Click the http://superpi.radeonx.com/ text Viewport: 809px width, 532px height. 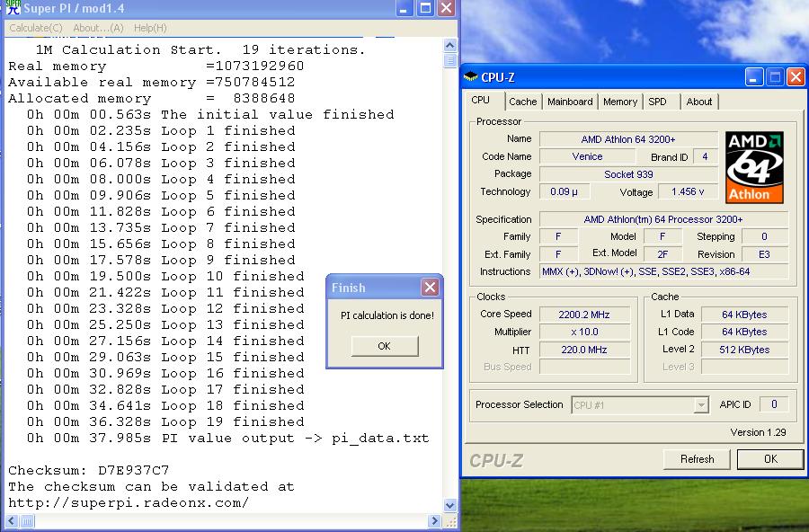(129, 502)
